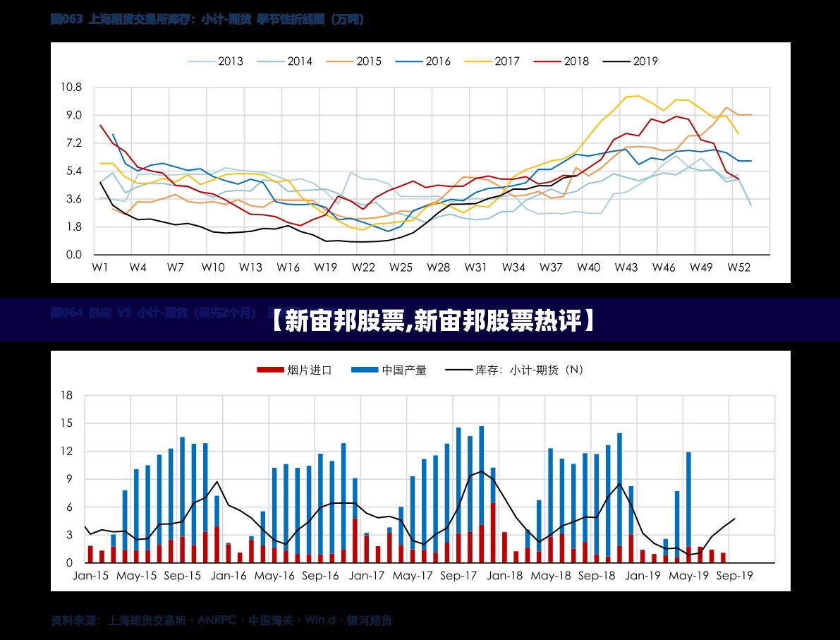Select the W46 x-axis label
This screenshot has width=840, height=640.
(663, 267)
